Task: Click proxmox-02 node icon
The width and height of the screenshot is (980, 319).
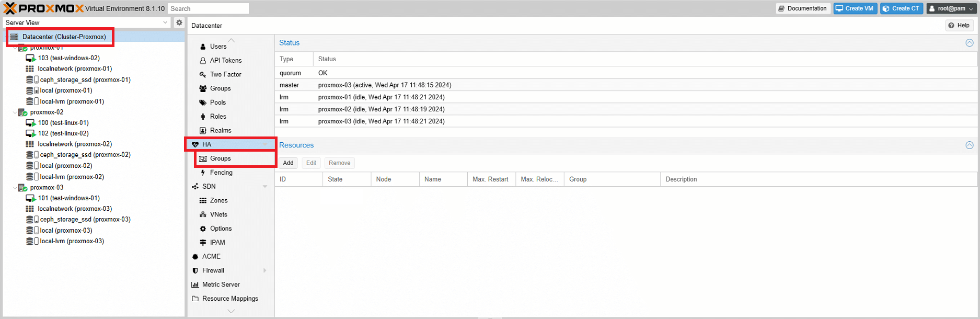Action: pyautogui.click(x=22, y=112)
